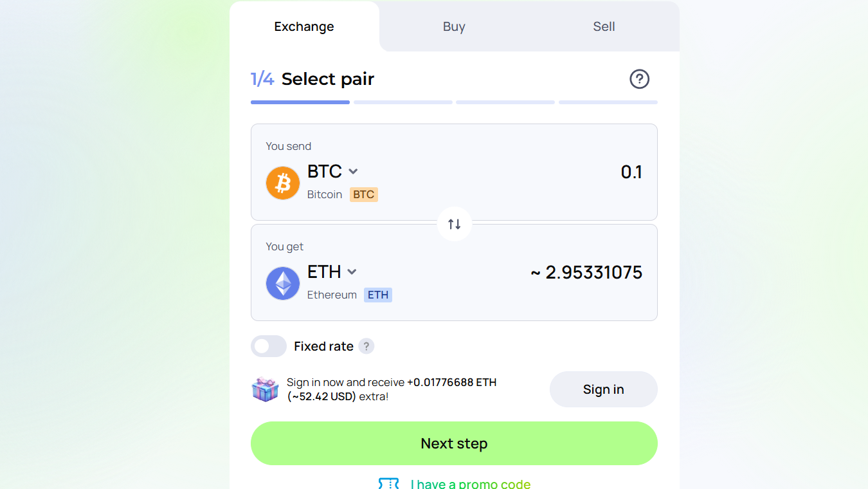Click the second step progress bar segment
Screen dimensions: 868x489
pos(402,102)
